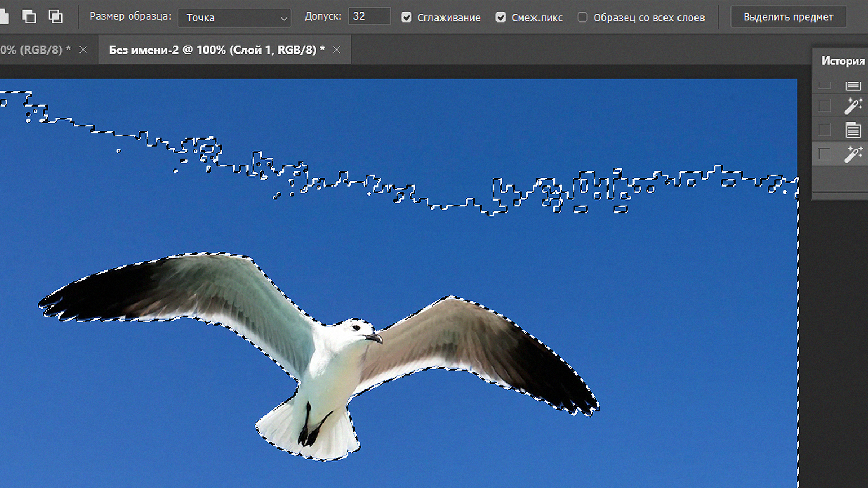This screenshot has width=868, height=488.
Task: Set history brush source on document-icon state
Action: (x=825, y=130)
